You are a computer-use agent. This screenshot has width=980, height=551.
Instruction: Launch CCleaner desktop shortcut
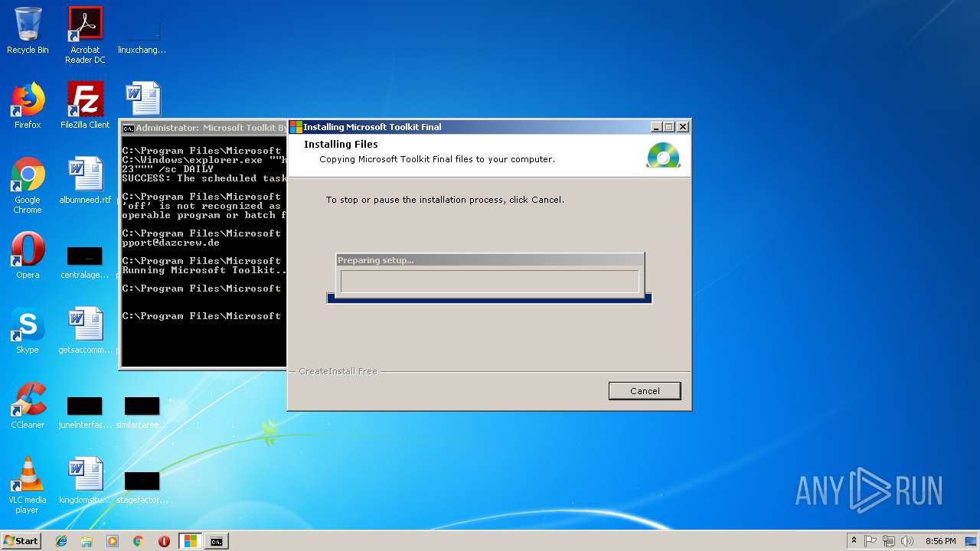[28, 406]
